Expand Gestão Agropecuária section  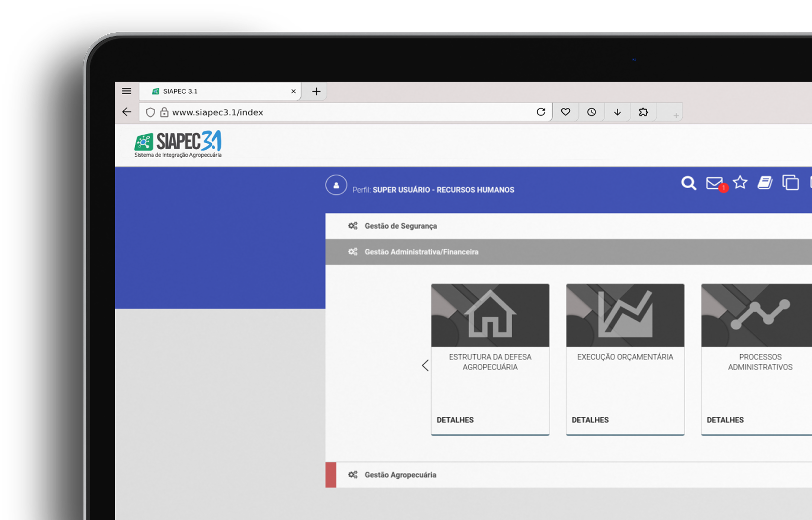[568, 475]
